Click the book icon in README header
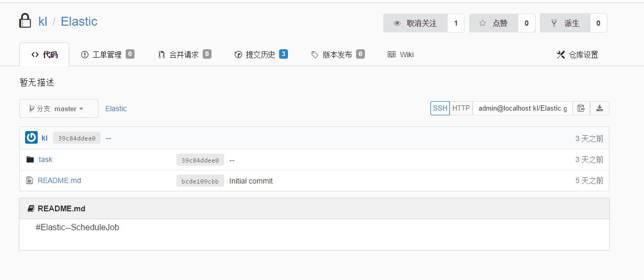Screen dimensions: 644x280 pyautogui.click(x=31, y=209)
